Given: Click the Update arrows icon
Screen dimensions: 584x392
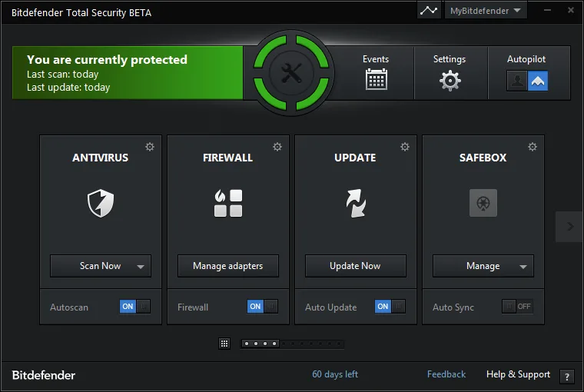Looking at the screenshot, I should 356,203.
